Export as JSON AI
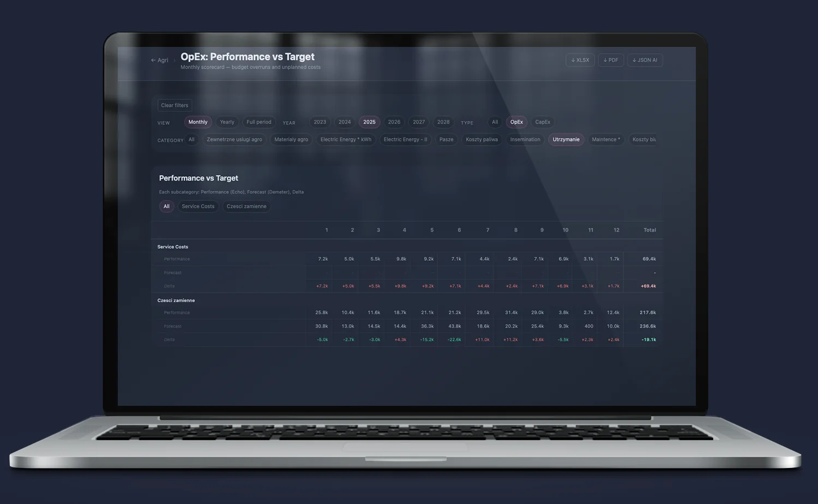The width and height of the screenshot is (818, 504). pyautogui.click(x=645, y=60)
